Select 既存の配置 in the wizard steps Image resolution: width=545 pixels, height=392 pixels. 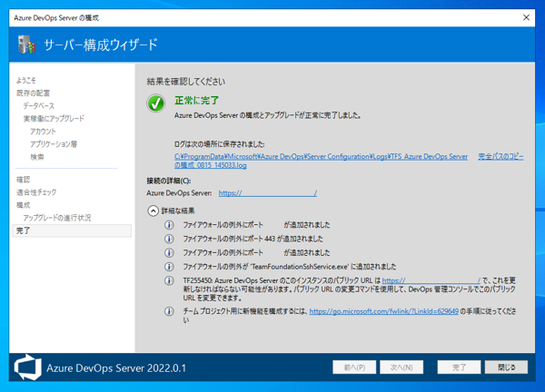point(33,93)
